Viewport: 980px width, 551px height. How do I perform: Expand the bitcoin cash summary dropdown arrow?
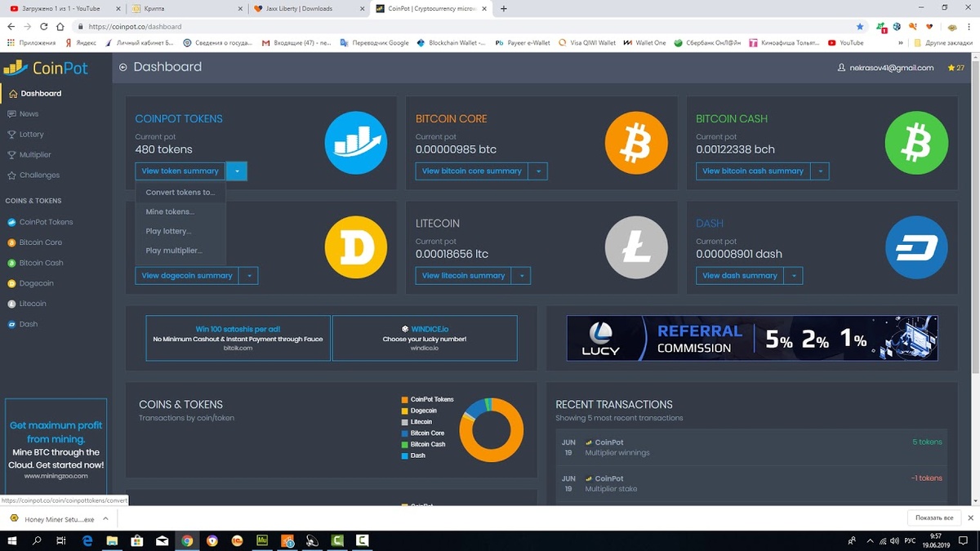[820, 171]
